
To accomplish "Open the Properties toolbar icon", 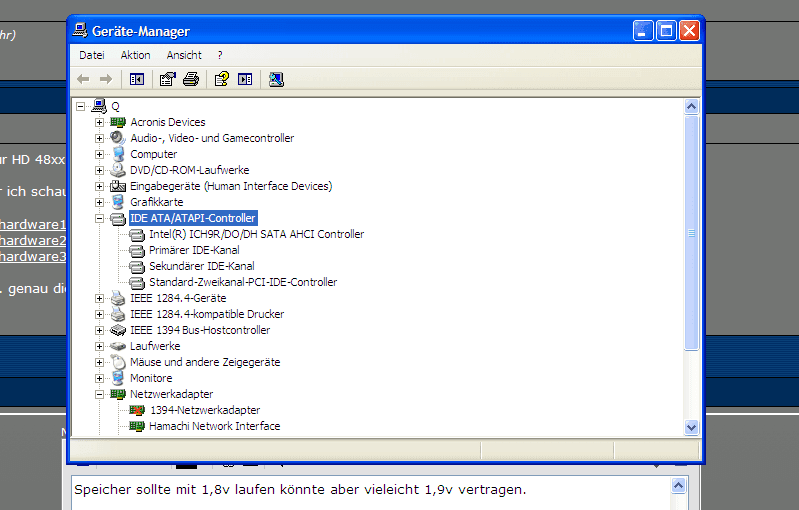I will tap(168, 79).
